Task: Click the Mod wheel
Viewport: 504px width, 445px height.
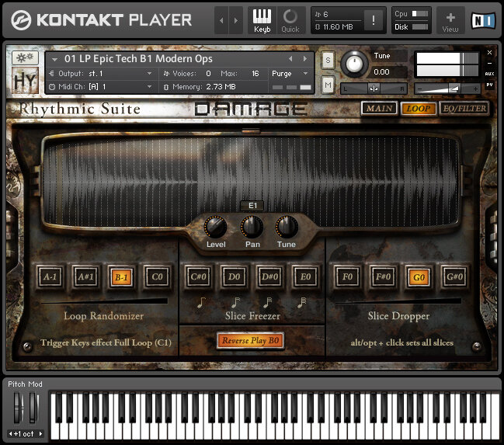Action: click(33, 408)
